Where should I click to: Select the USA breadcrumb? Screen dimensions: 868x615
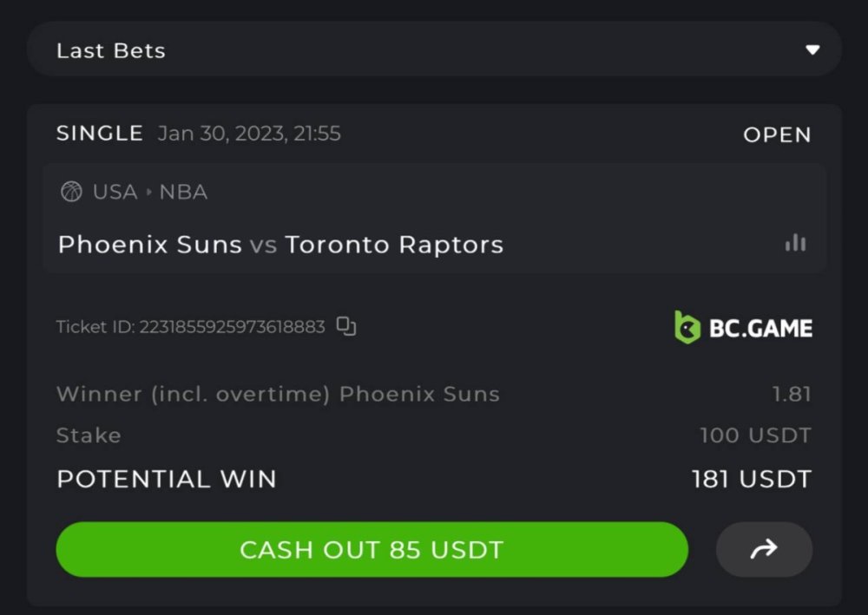(115, 192)
